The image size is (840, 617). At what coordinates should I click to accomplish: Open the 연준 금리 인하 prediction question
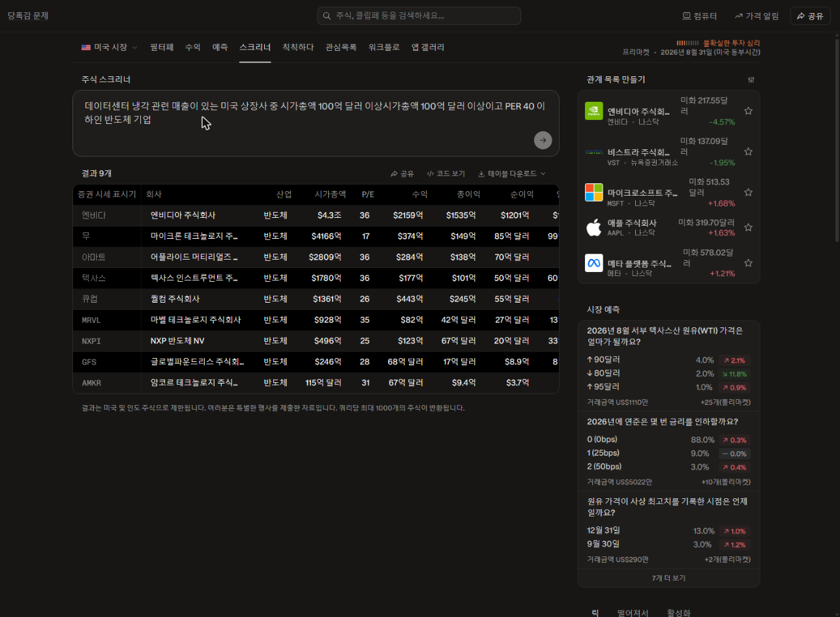click(663, 421)
